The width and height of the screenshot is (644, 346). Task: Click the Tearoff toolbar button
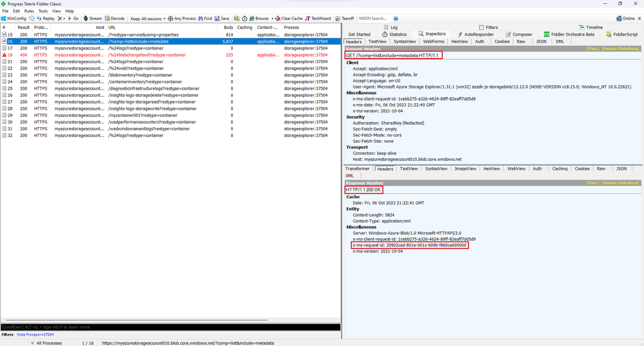click(345, 19)
